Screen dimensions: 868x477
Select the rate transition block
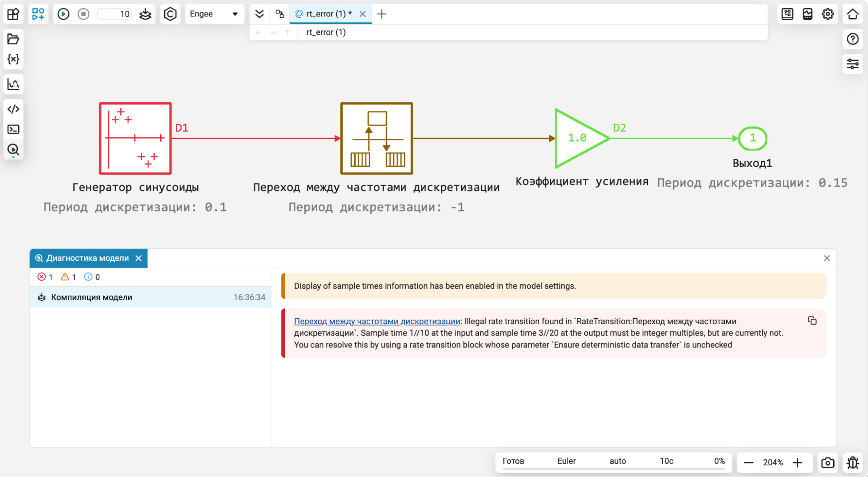coord(376,138)
